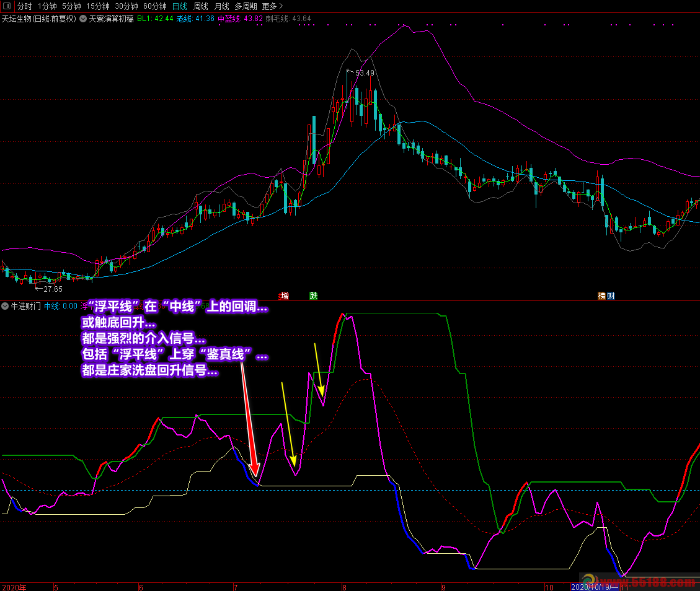Expand the 牛进财门 indicator dropdown arrow
This screenshot has width=700, height=591.
click(x=5, y=306)
